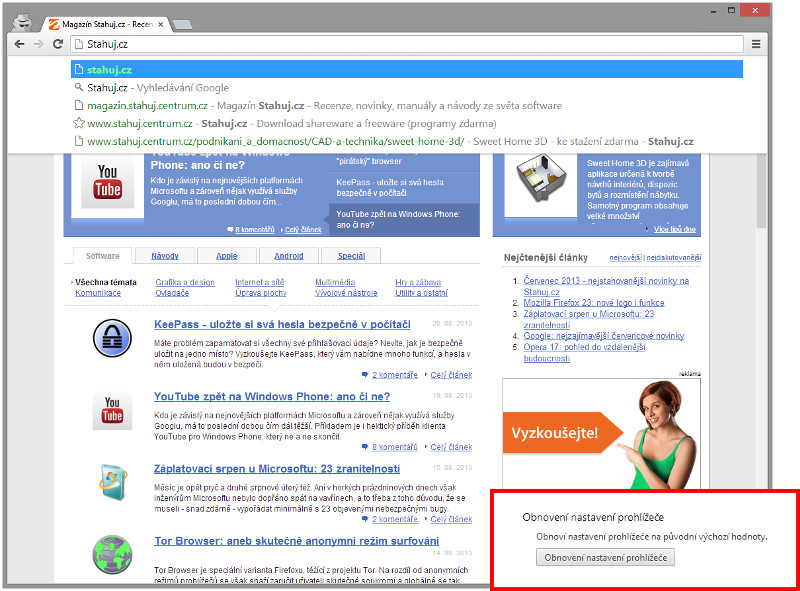Sort most-read list by nejdiskutovanější

point(674,258)
